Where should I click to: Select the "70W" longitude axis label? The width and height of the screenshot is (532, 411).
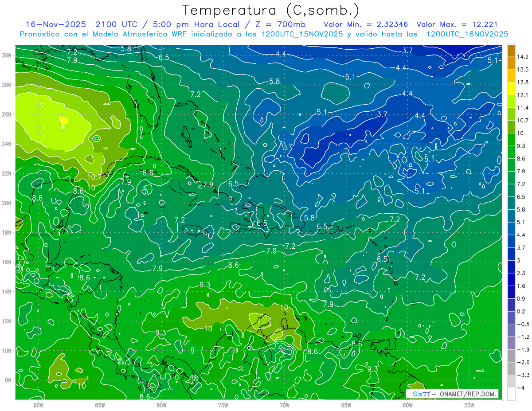pyautogui.click(x=285, y=405)
